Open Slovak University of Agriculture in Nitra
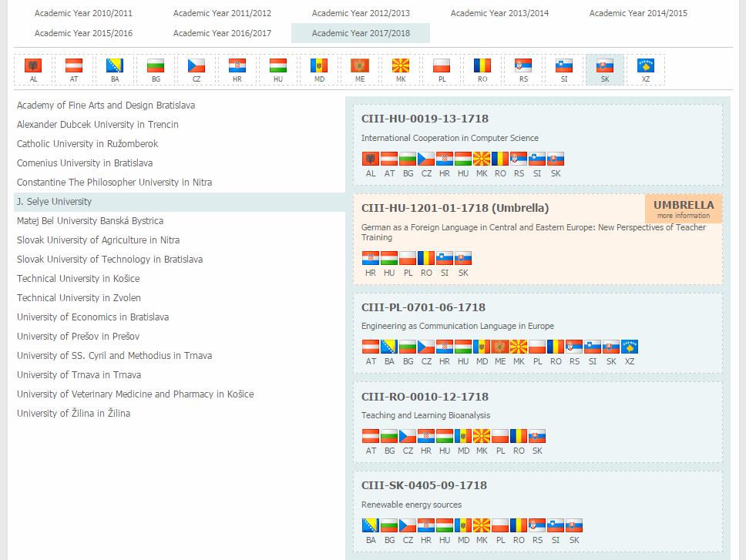 [x=98, y=240]
